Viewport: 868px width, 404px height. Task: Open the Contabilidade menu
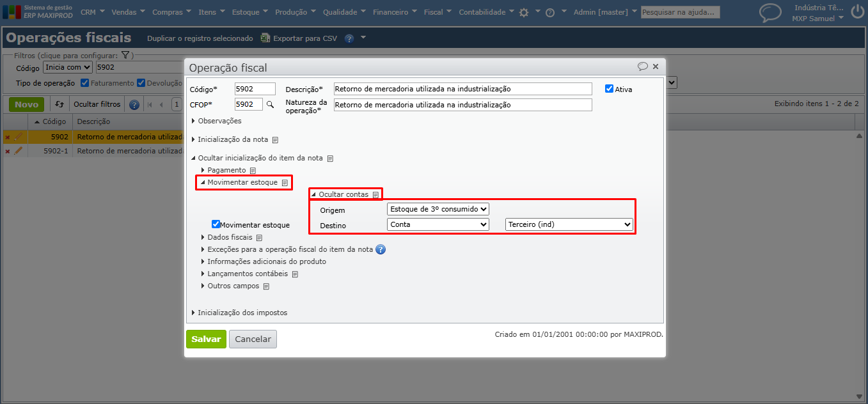486,12
